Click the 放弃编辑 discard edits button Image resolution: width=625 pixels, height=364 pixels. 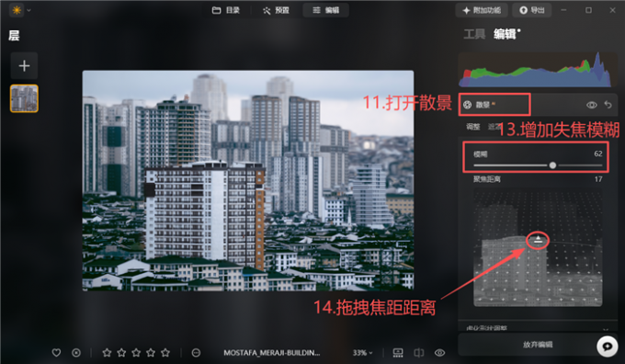tap(538, 345)
